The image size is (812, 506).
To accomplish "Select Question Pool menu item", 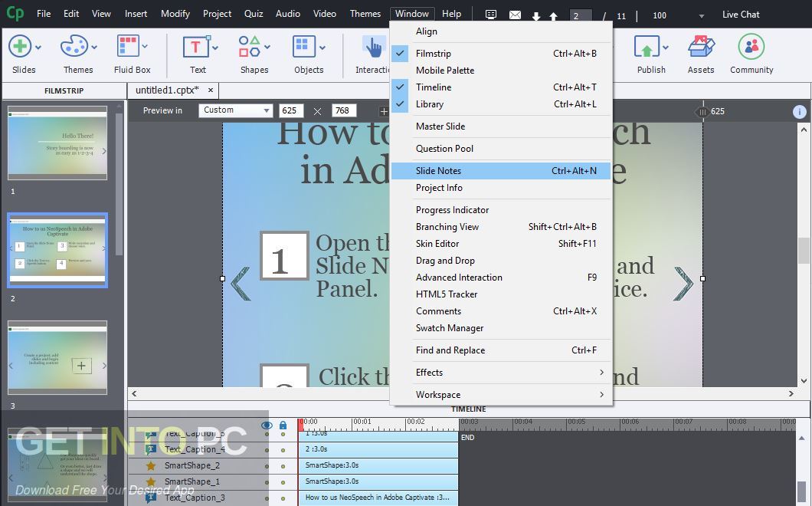I will coord(501,149).
